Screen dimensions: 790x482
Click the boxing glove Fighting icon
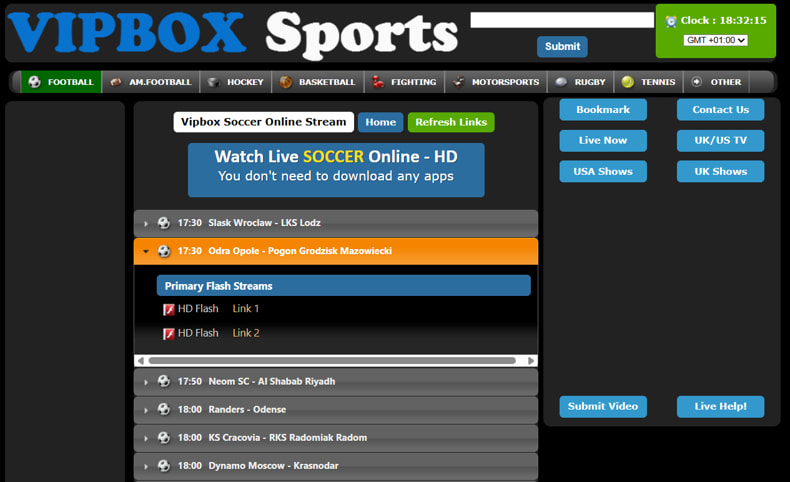(x=378, y=82)
